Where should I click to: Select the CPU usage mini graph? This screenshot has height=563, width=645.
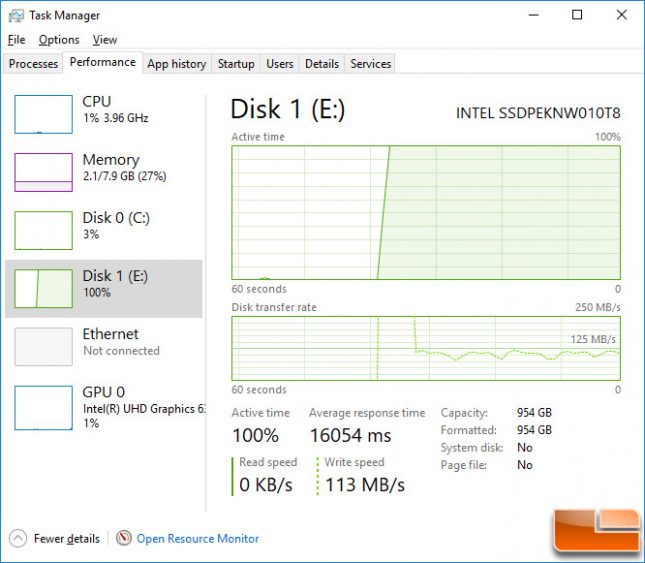[x=44, y=114]
